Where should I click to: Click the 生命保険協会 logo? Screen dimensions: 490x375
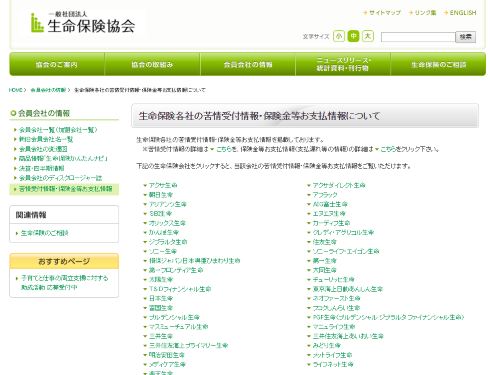click(83, 23)
